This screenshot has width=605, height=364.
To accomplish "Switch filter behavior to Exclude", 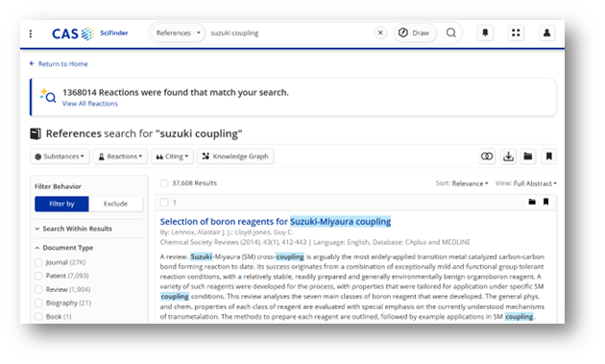I will [116, 204].
